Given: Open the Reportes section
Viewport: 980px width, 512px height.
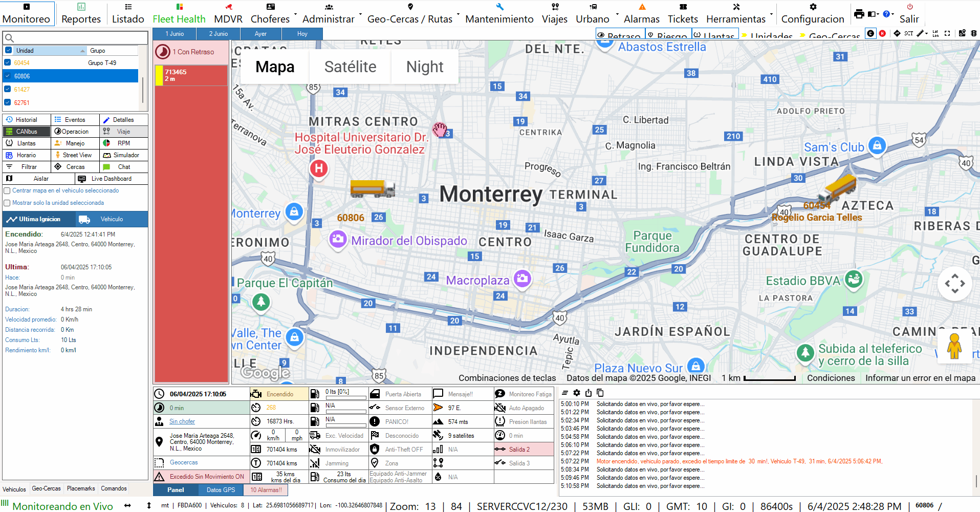Looking at the screenshot, I should pyautogui.click(x=81, y=13).
